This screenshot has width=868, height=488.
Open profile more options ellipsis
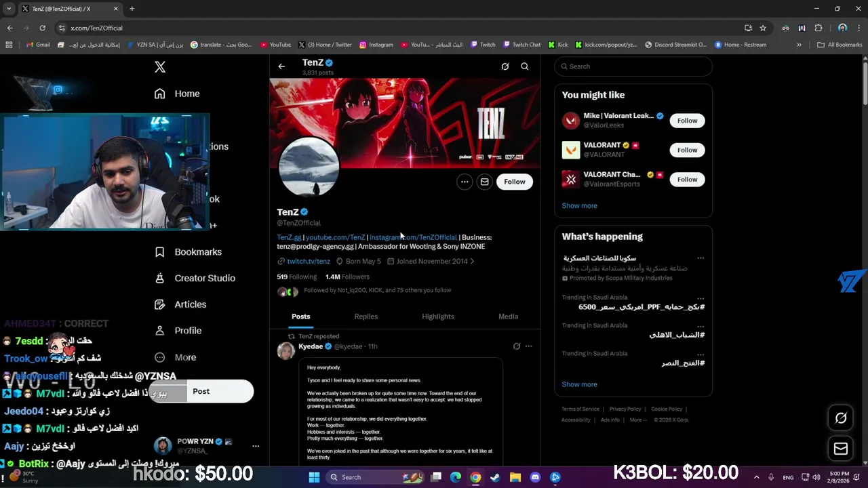pyautogui.click(x=465, y=182)
